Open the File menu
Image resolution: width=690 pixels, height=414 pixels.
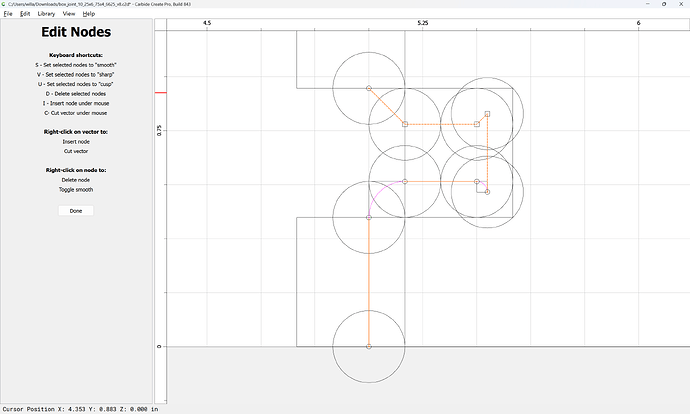coord(8,14)
